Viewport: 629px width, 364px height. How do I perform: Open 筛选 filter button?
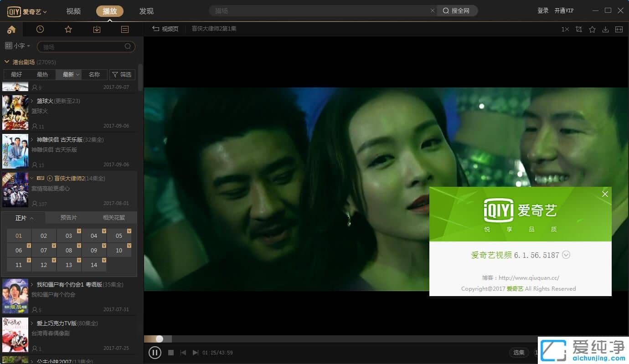(122, 75)
